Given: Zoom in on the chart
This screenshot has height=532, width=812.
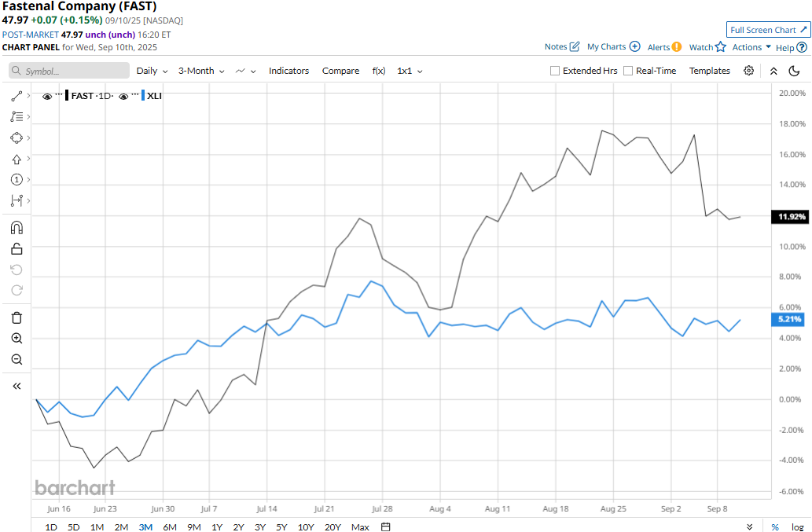Looking at the screenshot, I should coord(17,339).
